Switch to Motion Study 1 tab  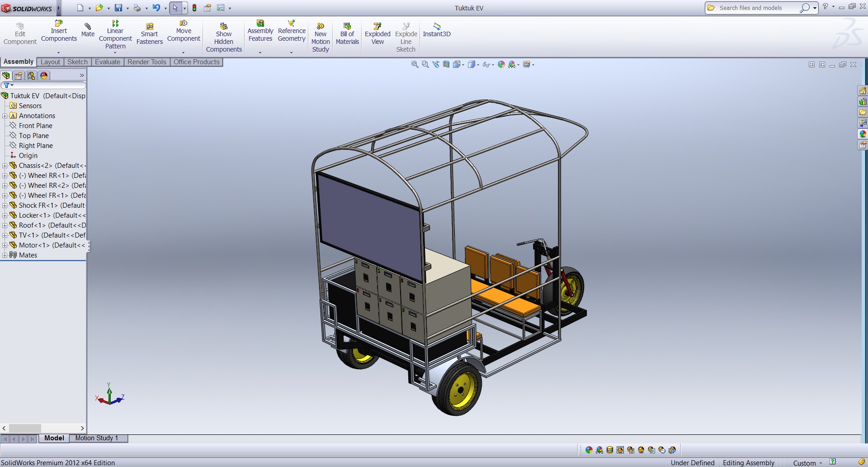pos(97,438)
